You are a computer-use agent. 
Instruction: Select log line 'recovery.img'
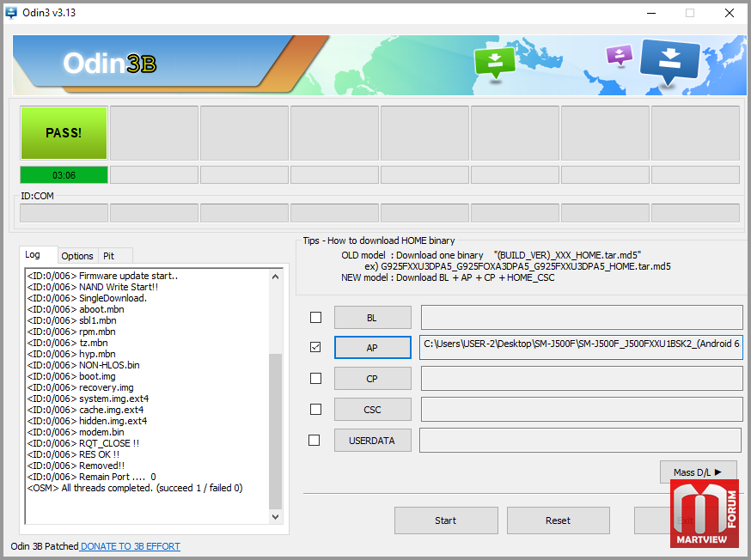[x=81, y=387]
